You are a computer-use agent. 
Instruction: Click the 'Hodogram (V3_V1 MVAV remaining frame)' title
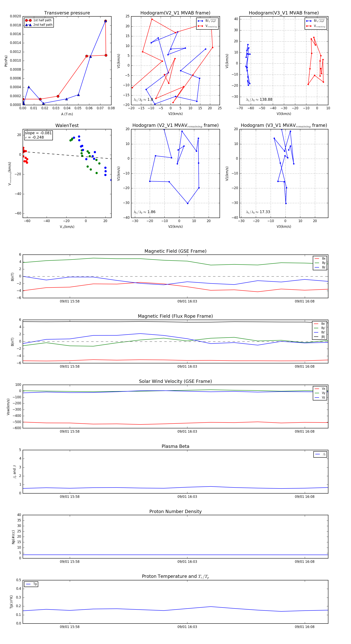pos(284,125)
